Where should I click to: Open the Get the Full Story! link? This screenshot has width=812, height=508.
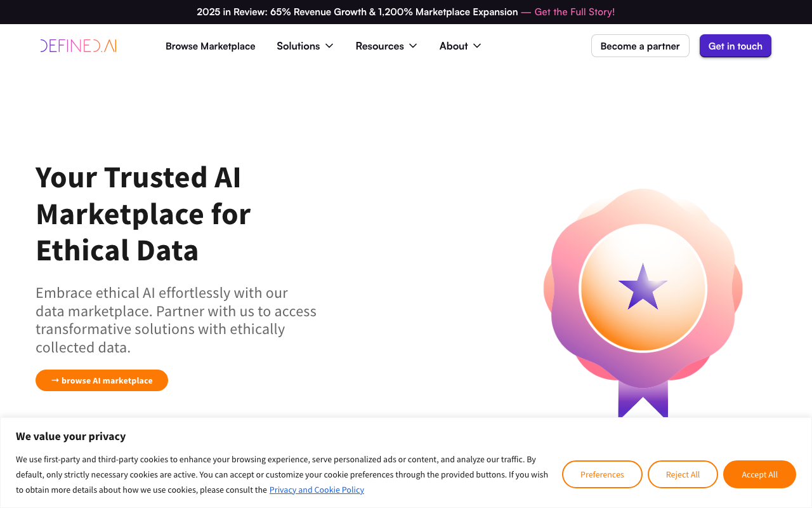pyautogui.click(x=574, y=11)
